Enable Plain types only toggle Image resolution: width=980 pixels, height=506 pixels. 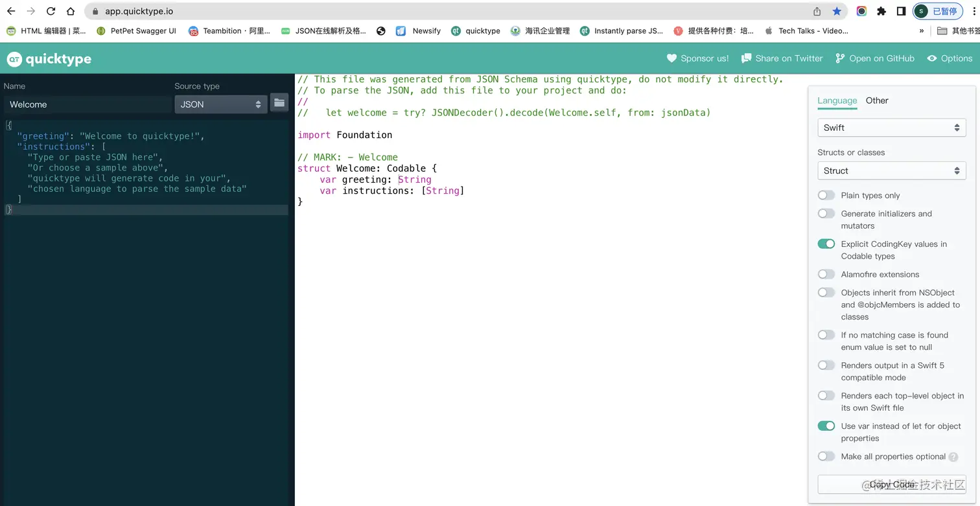tap(826, 195)
